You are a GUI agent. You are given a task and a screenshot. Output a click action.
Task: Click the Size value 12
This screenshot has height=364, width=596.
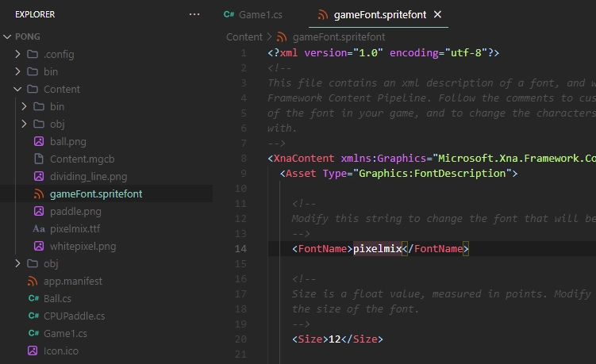334,339
